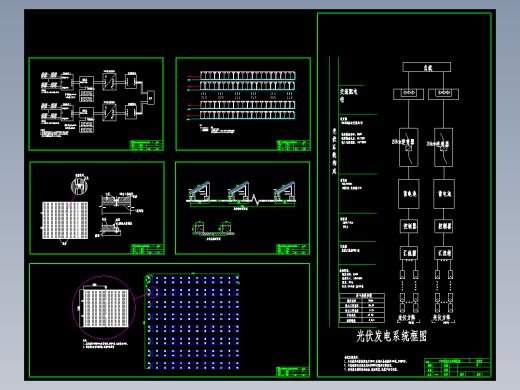The width and height of the screenshot is (520, 390).
Task: Select the bottom row of blue array modules
Action: click(193, 365)
